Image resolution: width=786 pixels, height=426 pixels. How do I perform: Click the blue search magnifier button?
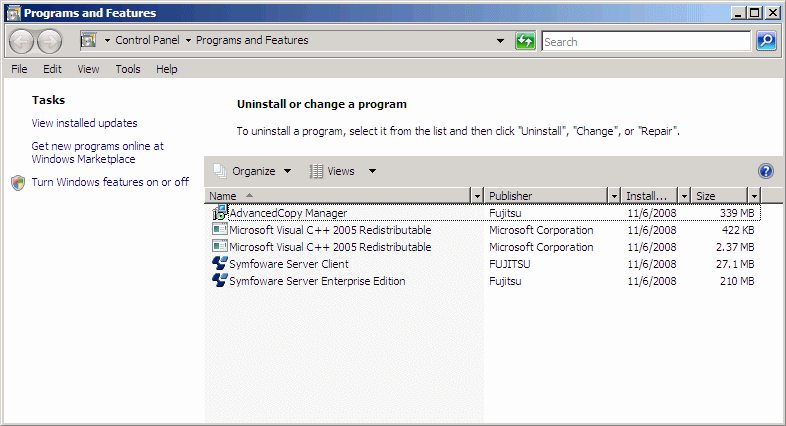click(x=766, y=41)
